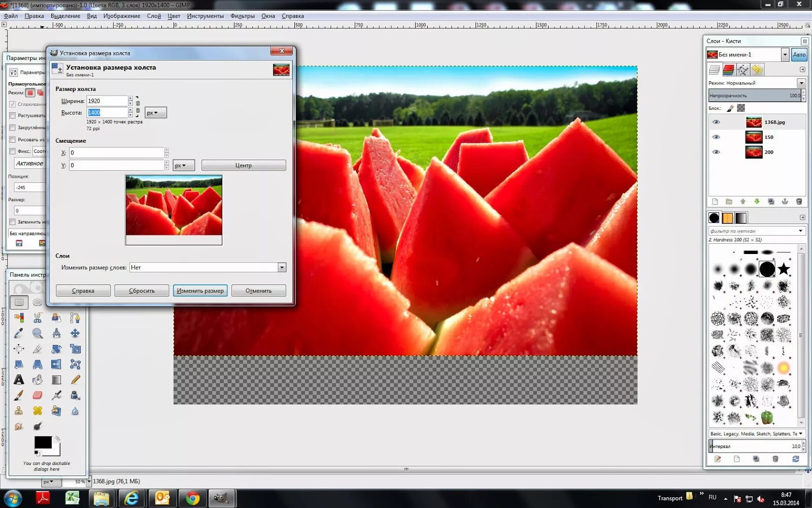Click the Интервал spacing slider

[755, 447]
